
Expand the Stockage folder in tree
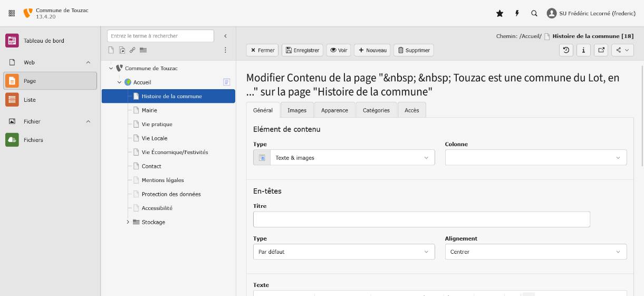pyautogui.click(x=128, y=222)
